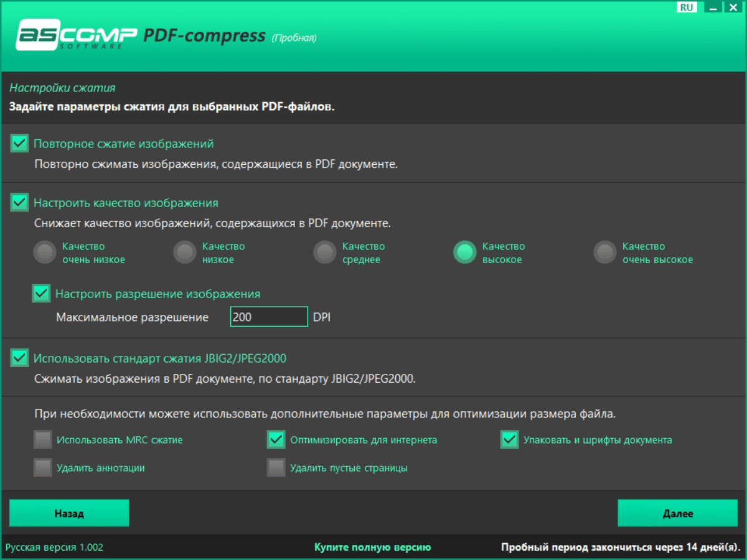Click the maximum resolution DPI field
The height and width of the screenshot is (560, 747).
click(x=269, y=317)
